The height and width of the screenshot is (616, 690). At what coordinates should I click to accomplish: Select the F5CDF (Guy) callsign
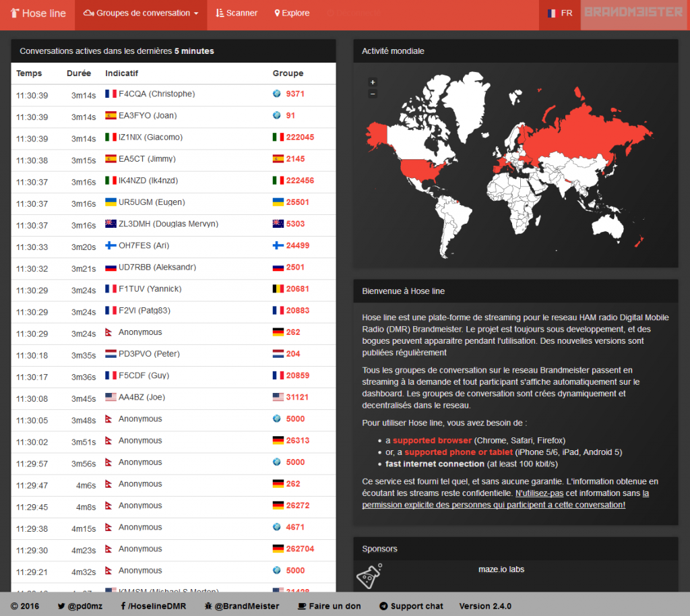pyautogui.click(x=144, y=375)
